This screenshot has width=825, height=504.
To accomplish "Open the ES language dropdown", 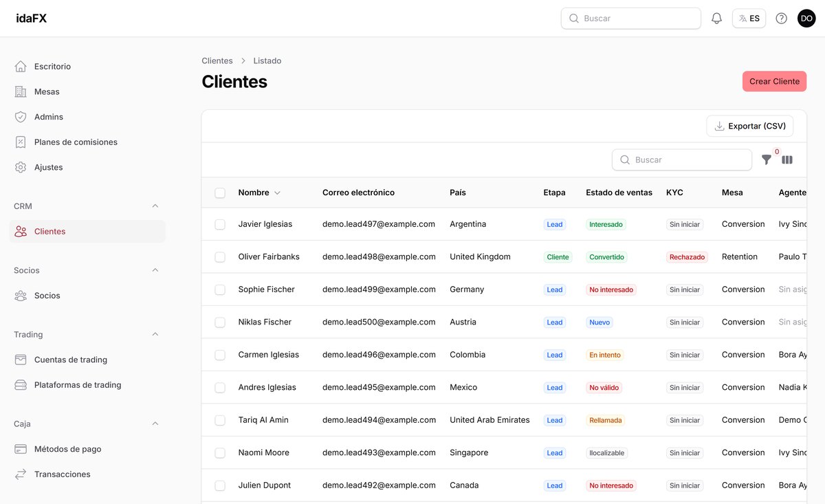I will (x=749, y=19).
